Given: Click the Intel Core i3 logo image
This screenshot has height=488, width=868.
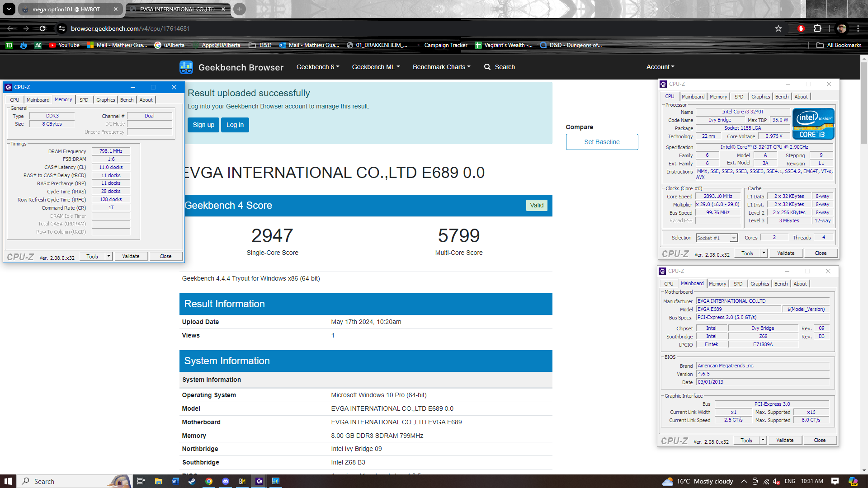Looking at the screenshot, I should 813,124.
